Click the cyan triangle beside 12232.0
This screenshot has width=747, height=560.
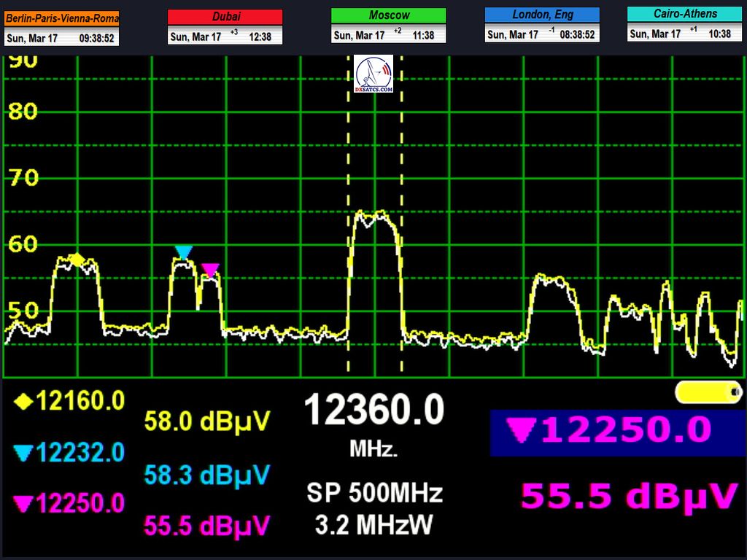tap(24, 454)
